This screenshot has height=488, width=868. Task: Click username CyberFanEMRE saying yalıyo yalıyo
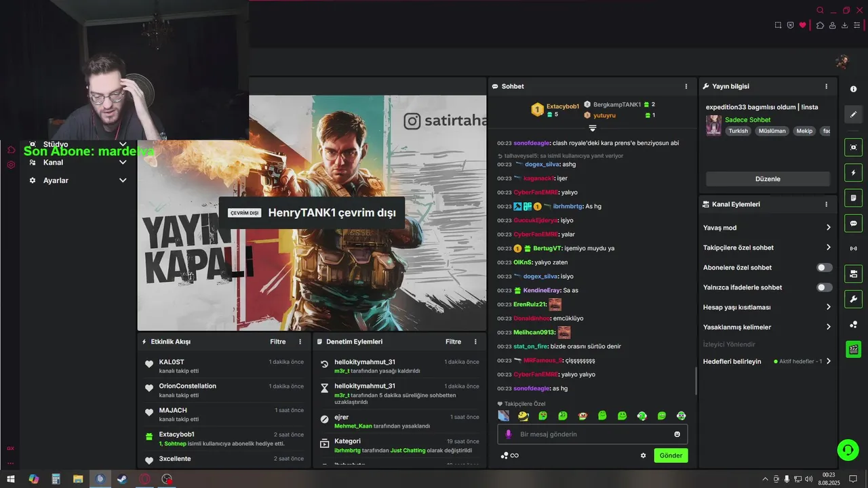pyautogui.click(x=535, y=374)
